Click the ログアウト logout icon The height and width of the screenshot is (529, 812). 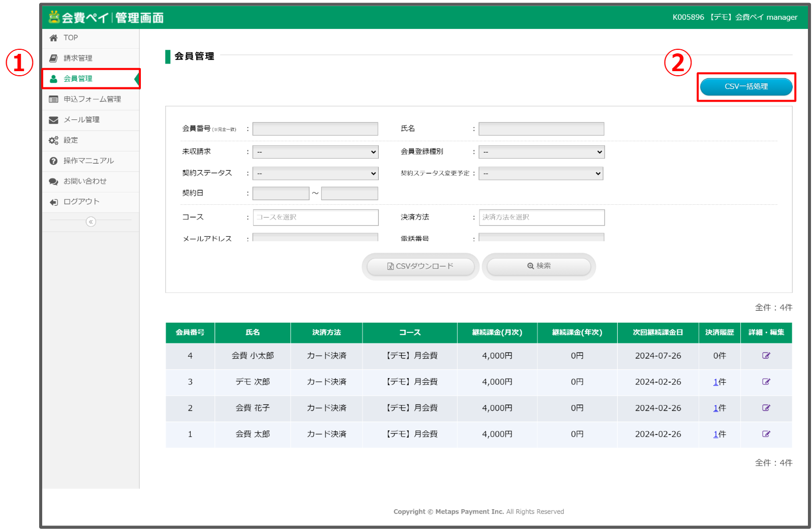coord(53,202)
